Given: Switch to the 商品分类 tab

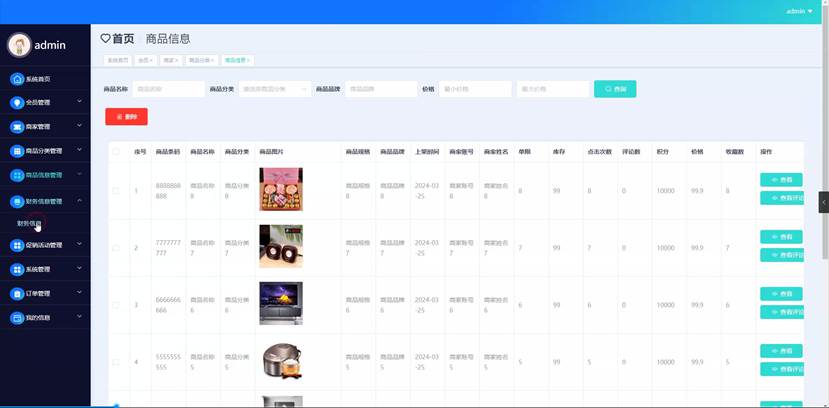Looking at the screenshot, I should point(201,60).
